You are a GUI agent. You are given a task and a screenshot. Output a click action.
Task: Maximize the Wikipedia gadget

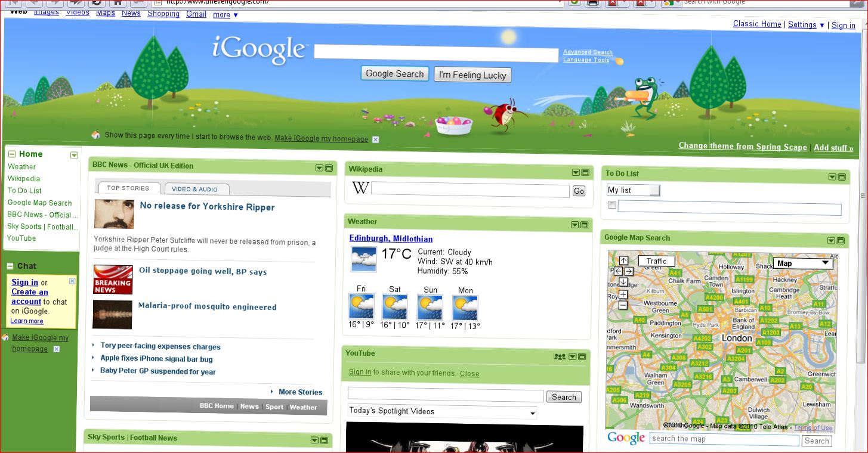click(x=585, y=173)
